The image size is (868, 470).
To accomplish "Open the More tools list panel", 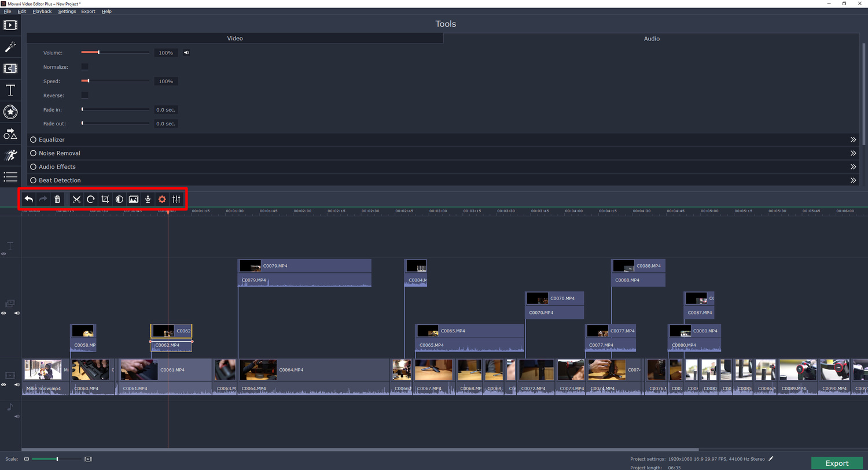I will pos(10,177).
